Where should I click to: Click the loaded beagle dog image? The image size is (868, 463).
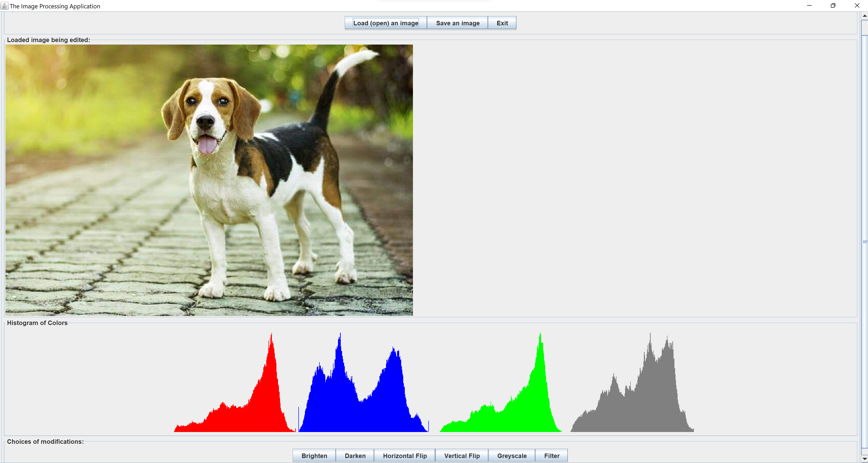(x=209, y=180)
